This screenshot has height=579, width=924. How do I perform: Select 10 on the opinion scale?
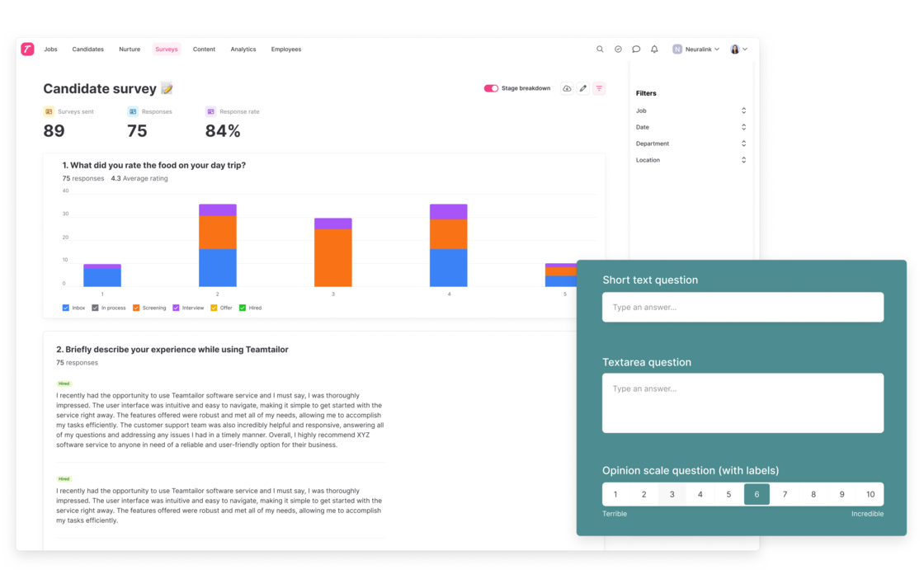(870, 494)
